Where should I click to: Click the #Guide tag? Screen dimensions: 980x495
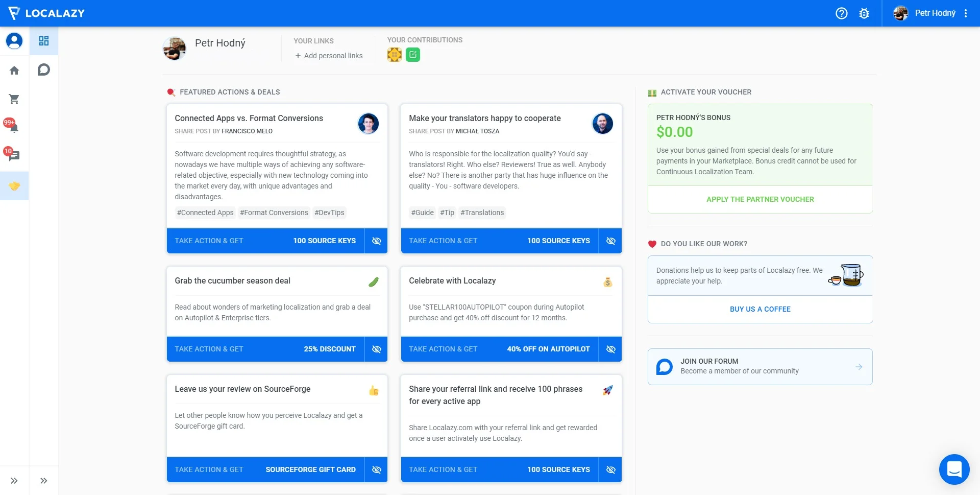pos(423,213)
